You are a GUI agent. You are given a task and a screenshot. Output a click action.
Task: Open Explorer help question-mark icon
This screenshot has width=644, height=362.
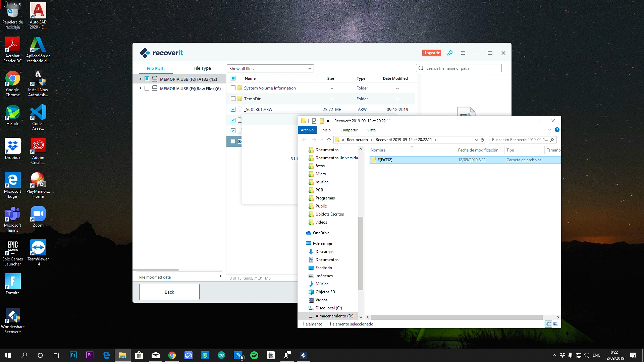557,130
